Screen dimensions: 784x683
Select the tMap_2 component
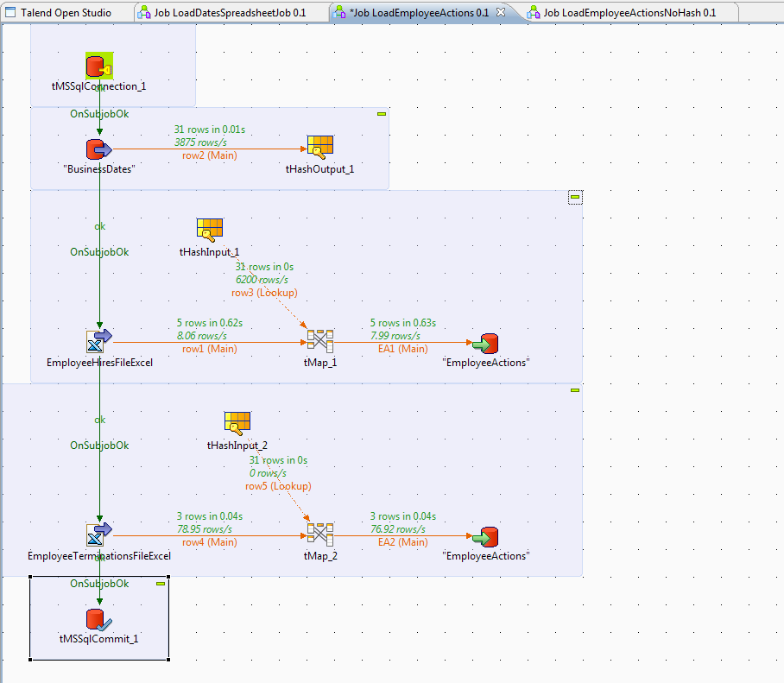320,534
